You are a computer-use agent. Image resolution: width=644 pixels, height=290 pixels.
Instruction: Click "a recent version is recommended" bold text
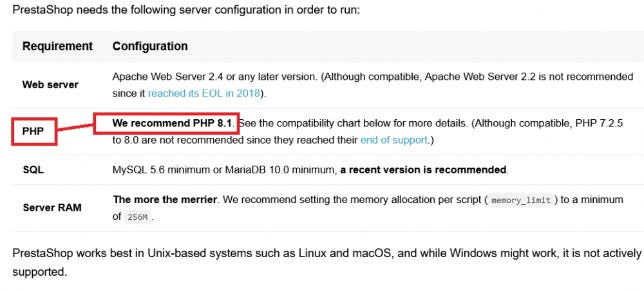coord(423,170)
